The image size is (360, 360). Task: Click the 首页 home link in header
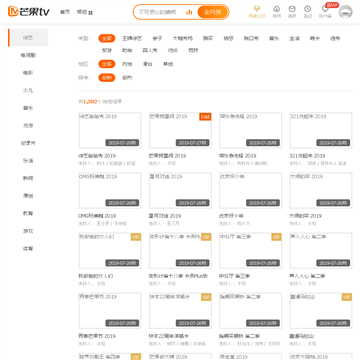(x=65, y=12)
